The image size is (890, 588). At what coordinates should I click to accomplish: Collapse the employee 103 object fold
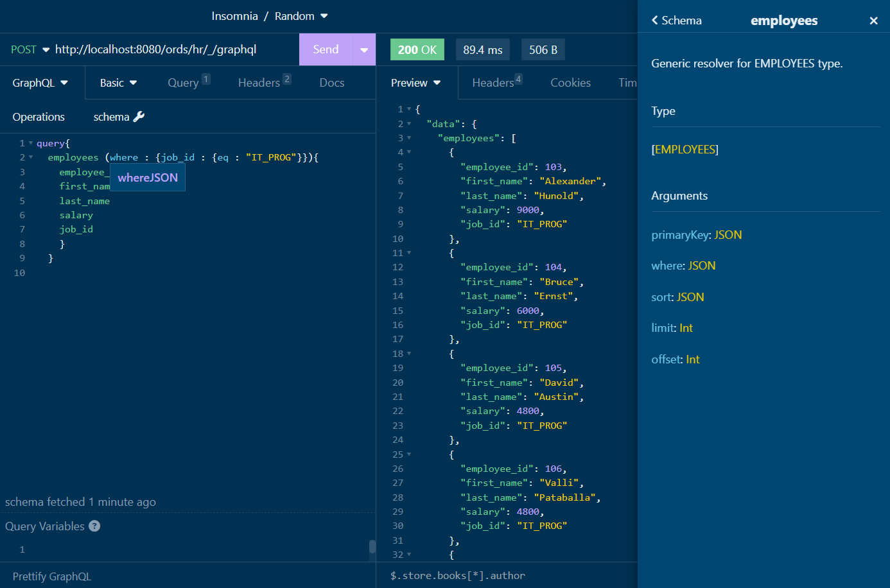click(x=409, y=152)
